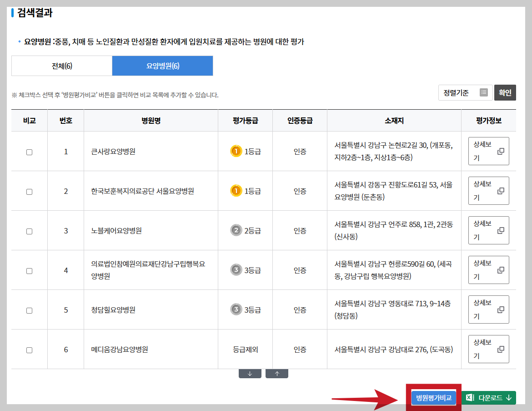
Task: Open 상세보기 for 청담힐요양병원
Action: click(488, 310)
